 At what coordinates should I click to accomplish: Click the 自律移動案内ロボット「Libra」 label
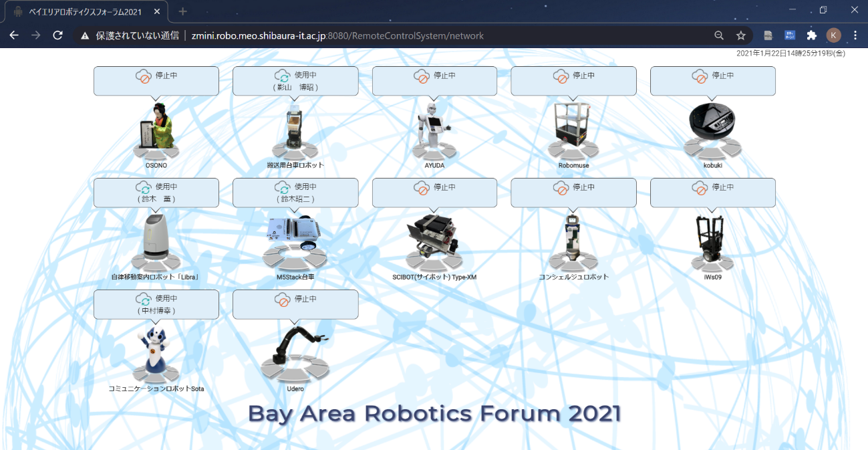click(x=156, y=277)
